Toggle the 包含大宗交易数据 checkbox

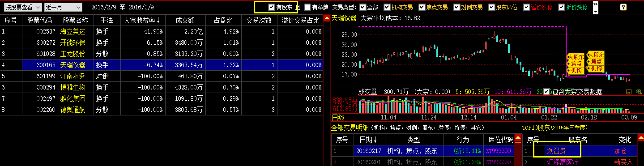(546, 92)
